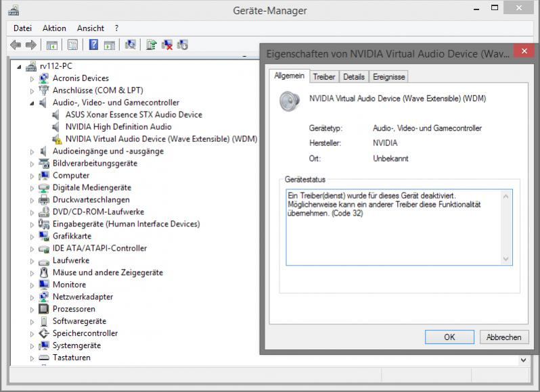Screen dimensions: 540x392
Task: Click the device tree scrollbar down arrow
Action: point(522,360)
